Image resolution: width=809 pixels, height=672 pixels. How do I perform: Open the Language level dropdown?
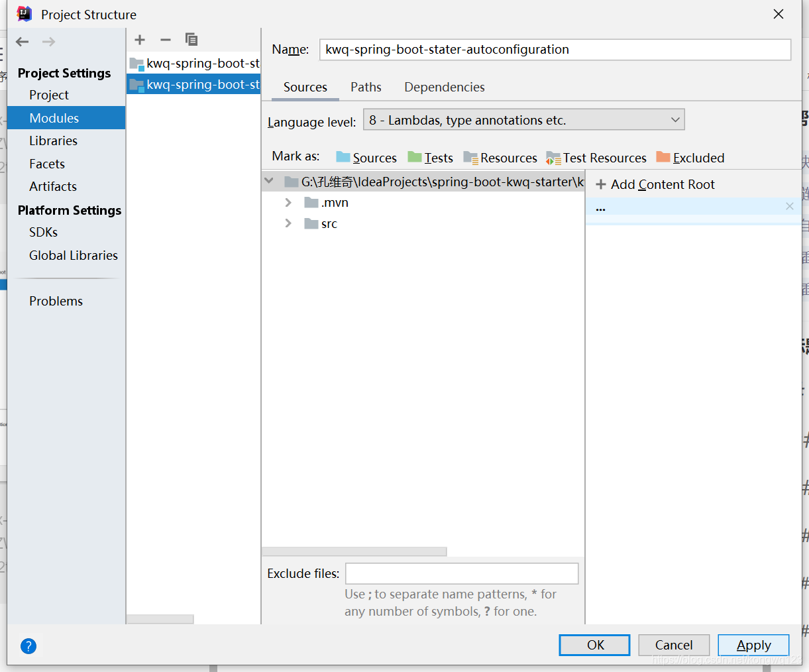coord(524,120)
